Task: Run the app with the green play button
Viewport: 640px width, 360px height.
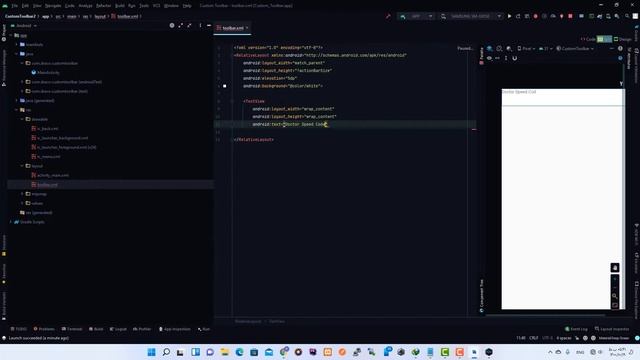Action: point(509,16)
